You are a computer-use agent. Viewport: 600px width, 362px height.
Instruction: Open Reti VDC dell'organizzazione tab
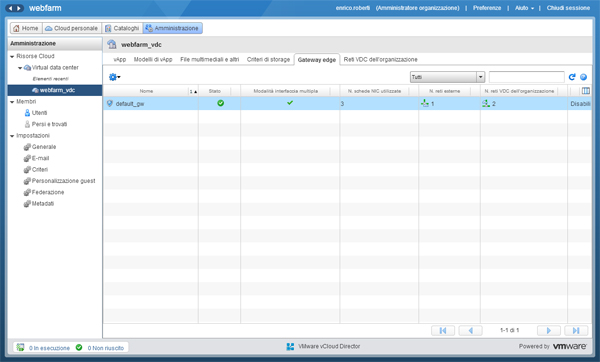click(380, 60)
